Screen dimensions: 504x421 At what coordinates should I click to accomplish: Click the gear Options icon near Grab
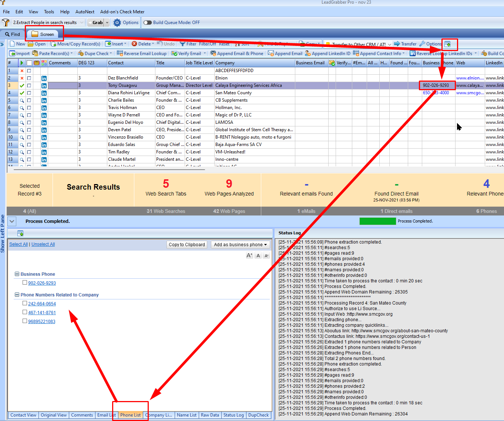pos(117,23)
